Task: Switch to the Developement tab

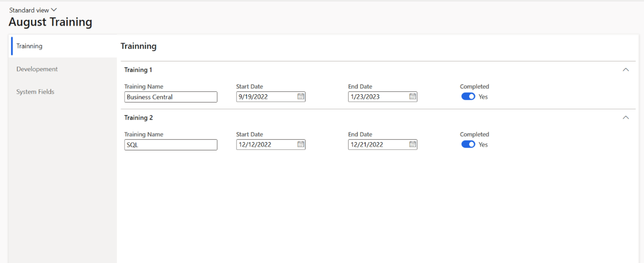Action: click(x=37, y=69)
